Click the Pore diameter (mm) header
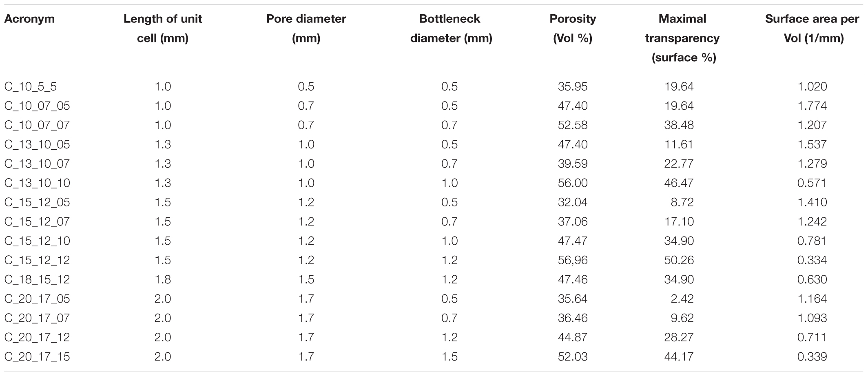868x376 pixels. (306, 29)
